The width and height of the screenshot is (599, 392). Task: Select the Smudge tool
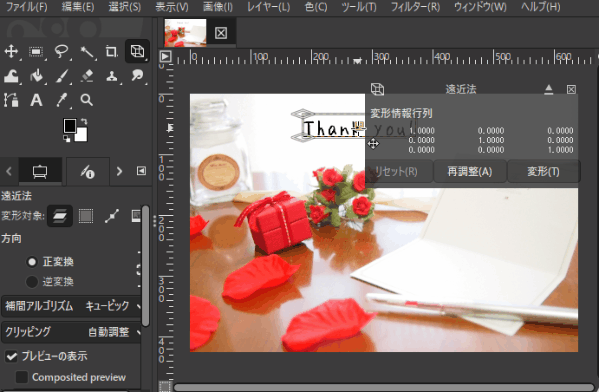click(x=137, y=76)
